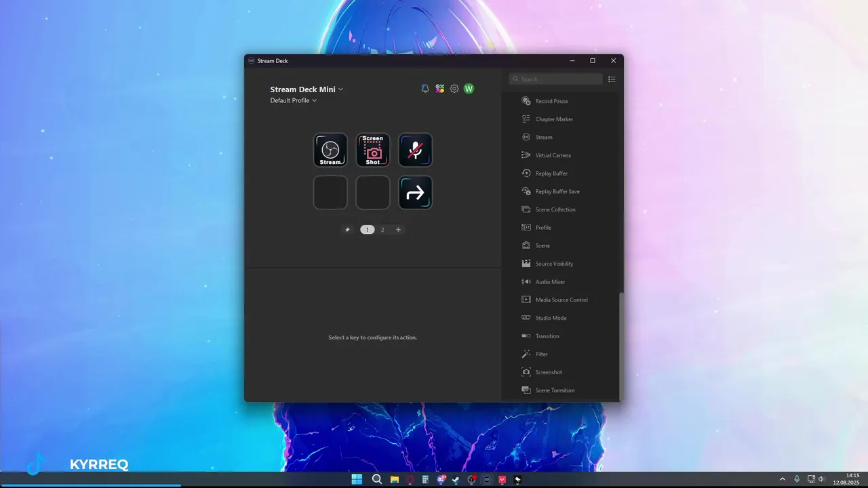This screenshot has height=488, width=868.
Task: Select the OBS Stream key
Action: click(x=330, y=150)
